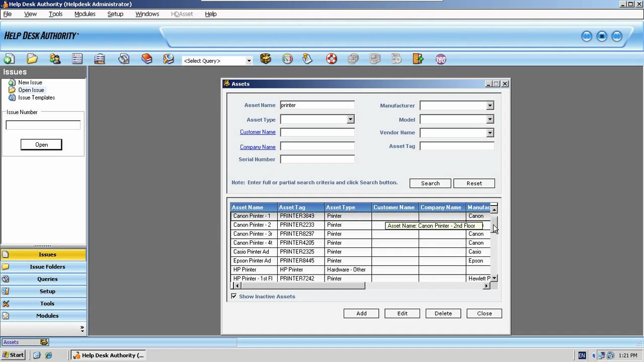The height and width of the screenshot is (362, 644).
Task: Open the Help menu
Action: pyautogui.click(x=211, y=14)
